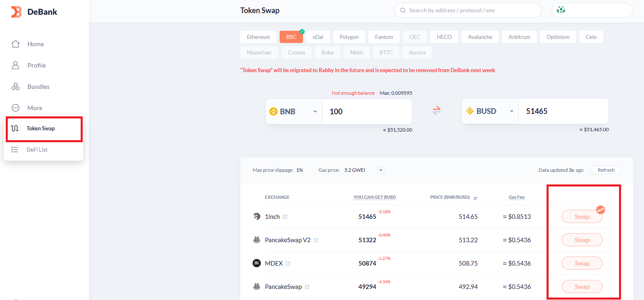
Task: Open the wallet account avatar
Action: pos(561,10)
